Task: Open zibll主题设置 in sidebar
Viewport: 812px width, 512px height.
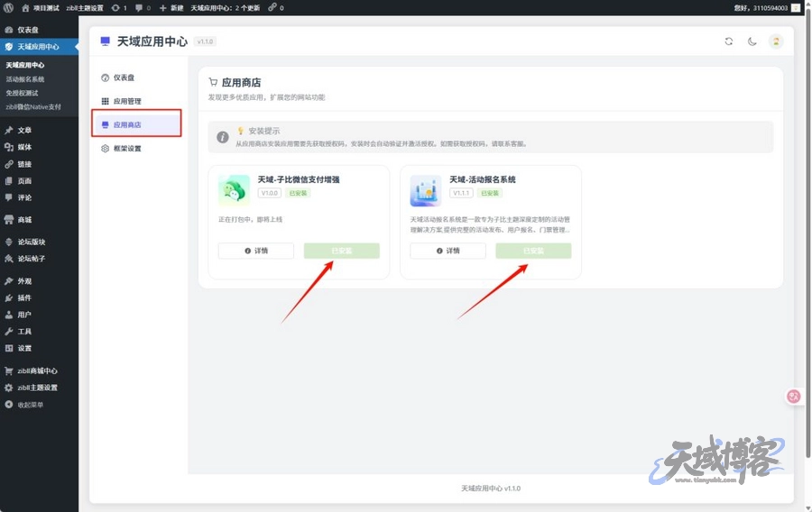Action: (x=39, y=388)
